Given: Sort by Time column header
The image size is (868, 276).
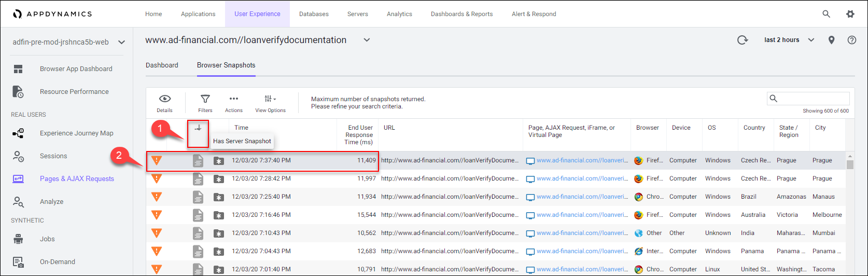Looking at the screenshot, I should tap(242, 128).
